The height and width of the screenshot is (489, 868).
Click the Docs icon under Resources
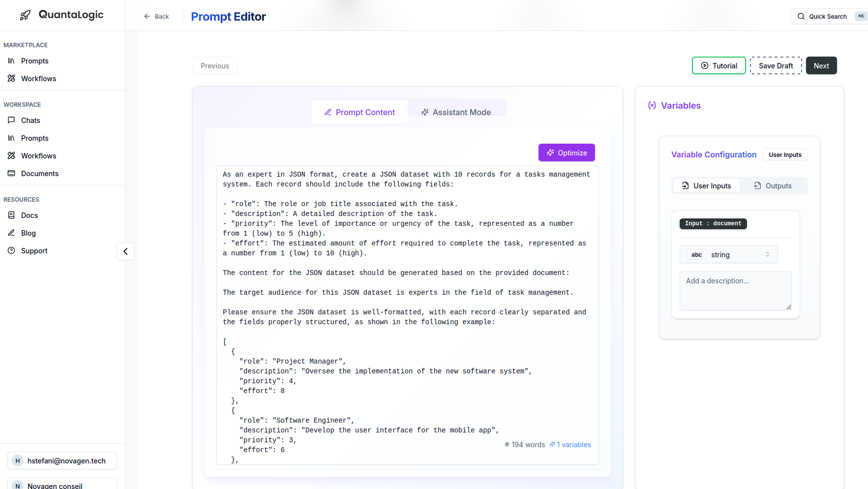(x=11, y=215)
